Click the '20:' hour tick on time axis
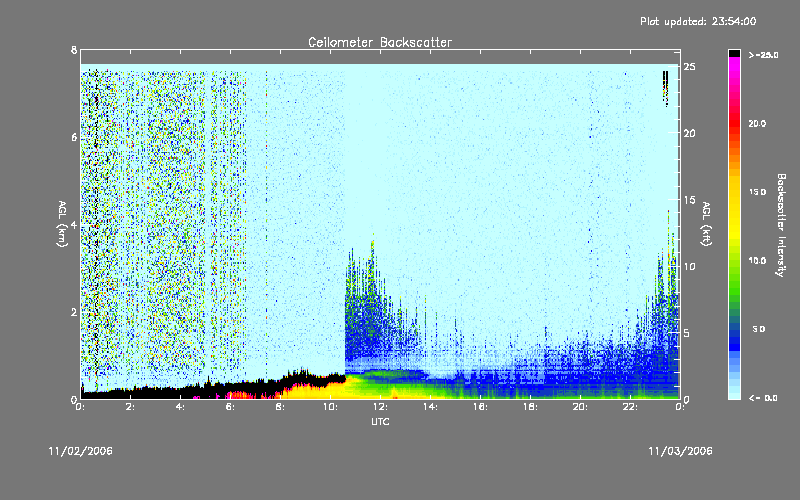 tap(580, 407)
